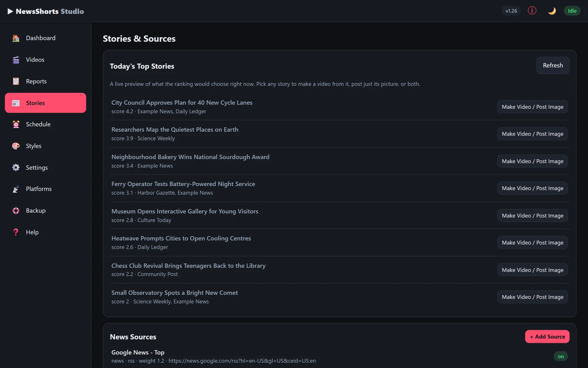Select the 'Google News - Top' source name
This screenshot has width=588, height=368.
[x=138, y=352]
